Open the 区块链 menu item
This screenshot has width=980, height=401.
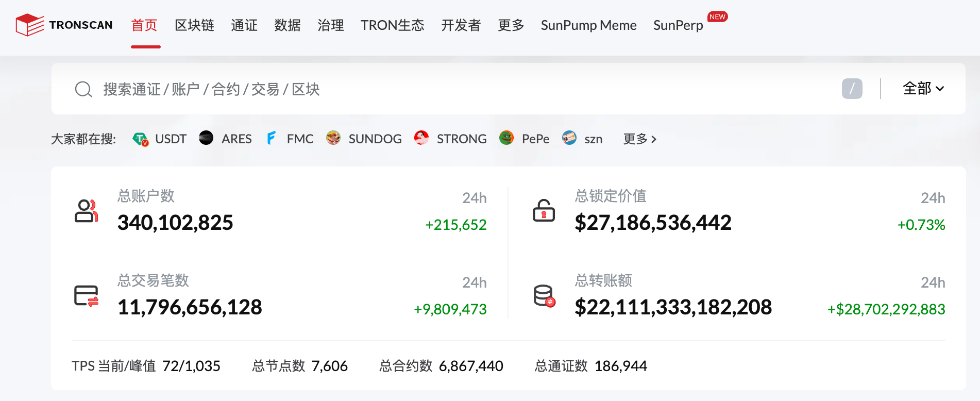pyautogui.click(x=194, y=25)
